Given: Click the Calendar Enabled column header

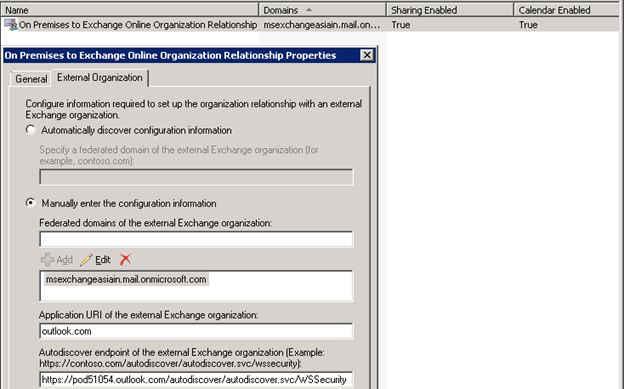Looking at the screenshot, I should 569,10.
